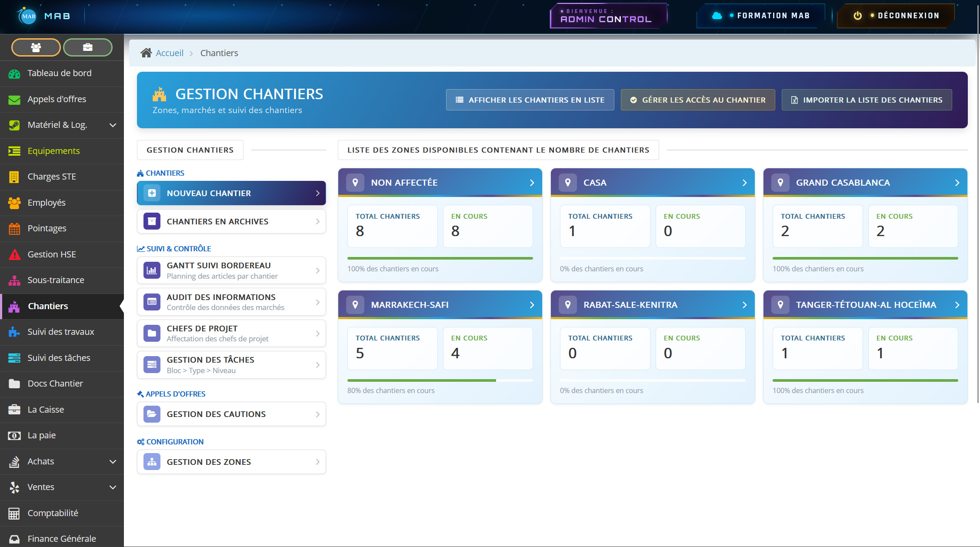This screenshot has width=980, height=547.
Task: Expand the Matériel & Log. submenu
Action: [x=113, y=125]
